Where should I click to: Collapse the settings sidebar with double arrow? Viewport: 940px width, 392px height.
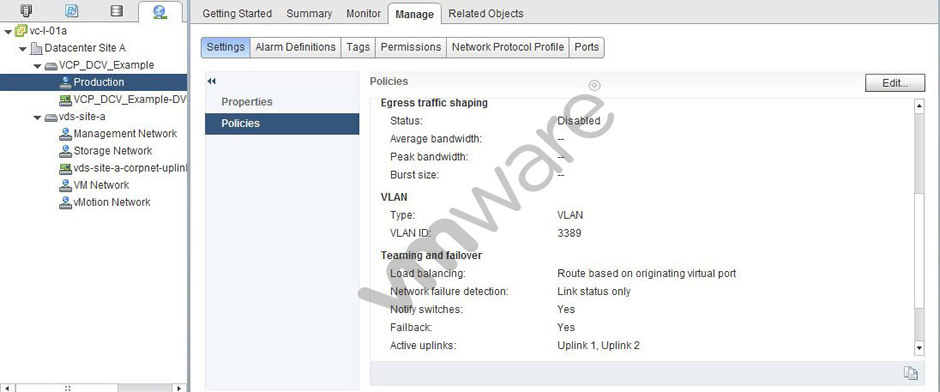click(x=211, y=82)
